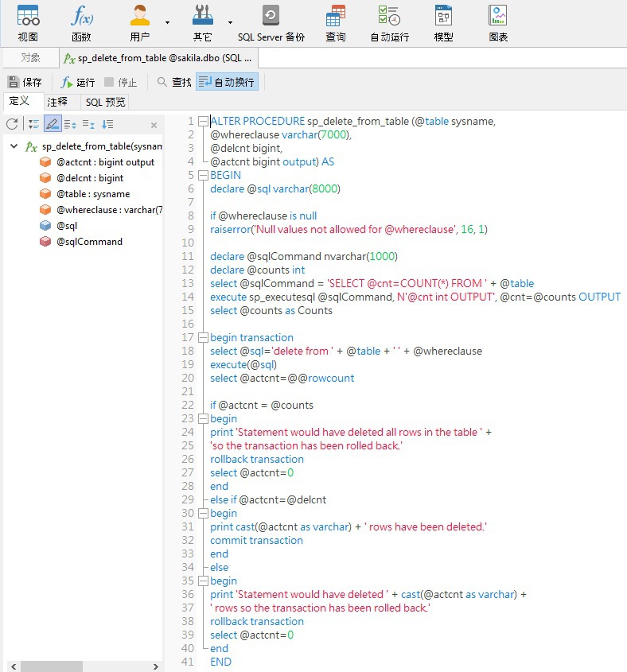Viewport: 627px width, 672px height.
Task: Click the 保存 (Save) button
Action: tap(25, 82)
